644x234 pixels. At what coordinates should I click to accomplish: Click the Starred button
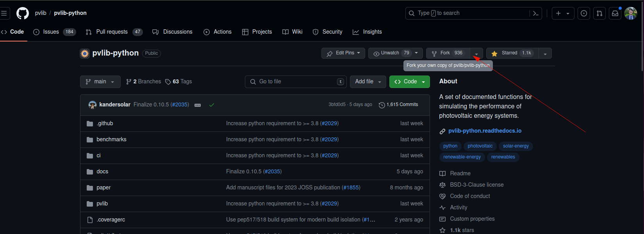[x=512, y=53]
